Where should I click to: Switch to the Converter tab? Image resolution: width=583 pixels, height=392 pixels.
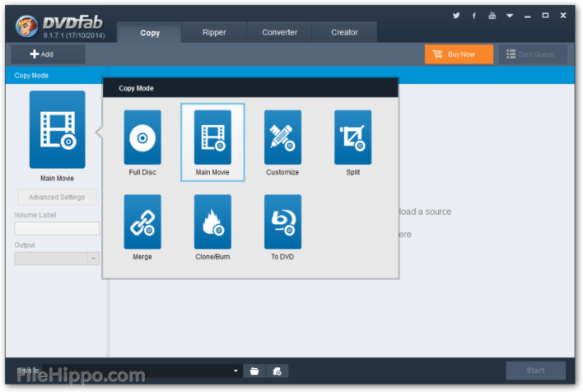280,32
